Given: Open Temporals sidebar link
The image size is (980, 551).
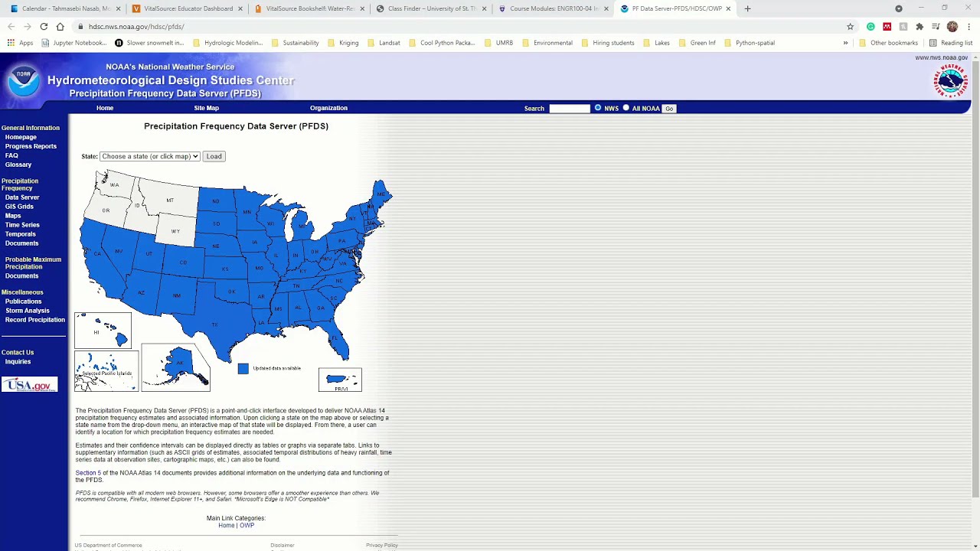Looking at the screenshot, I should pyautogui.click(x=21, y=234).
